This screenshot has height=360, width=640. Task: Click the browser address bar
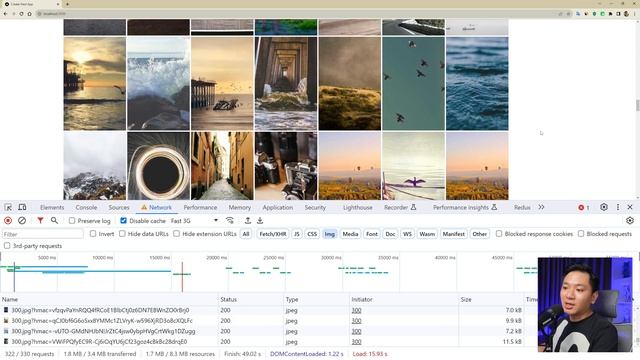click(x=298, y=13)
